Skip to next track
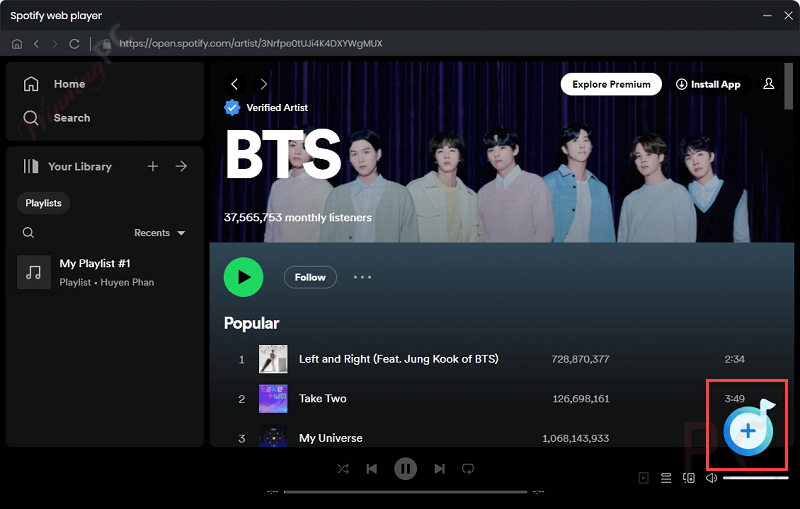The width and height of the screenshot is (800, 509). click(439, 469)
